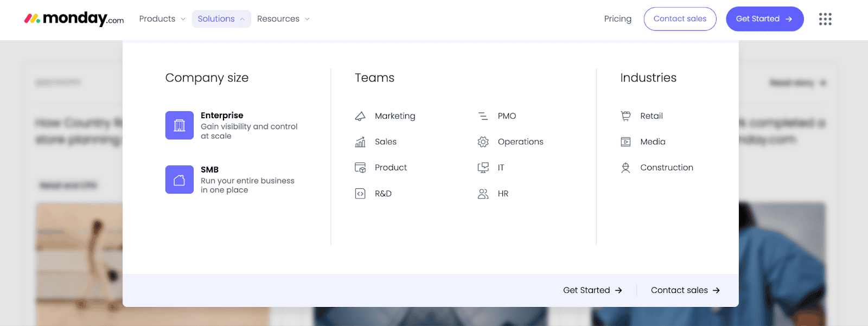Click the Construction worker icon
868x326 pixels.
(x=626, y=168)
